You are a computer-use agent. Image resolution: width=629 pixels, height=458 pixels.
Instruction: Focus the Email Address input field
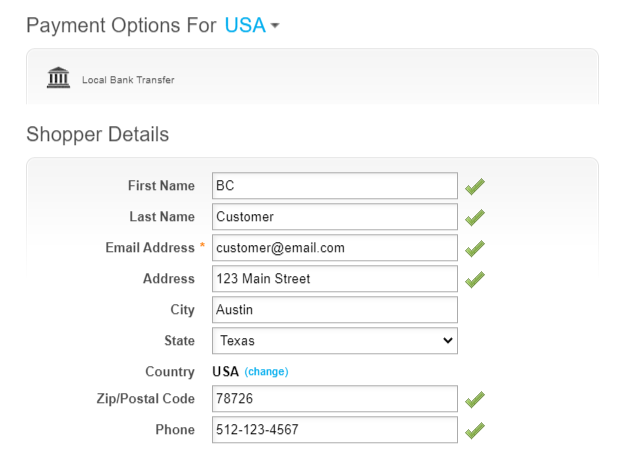(335, 248)
